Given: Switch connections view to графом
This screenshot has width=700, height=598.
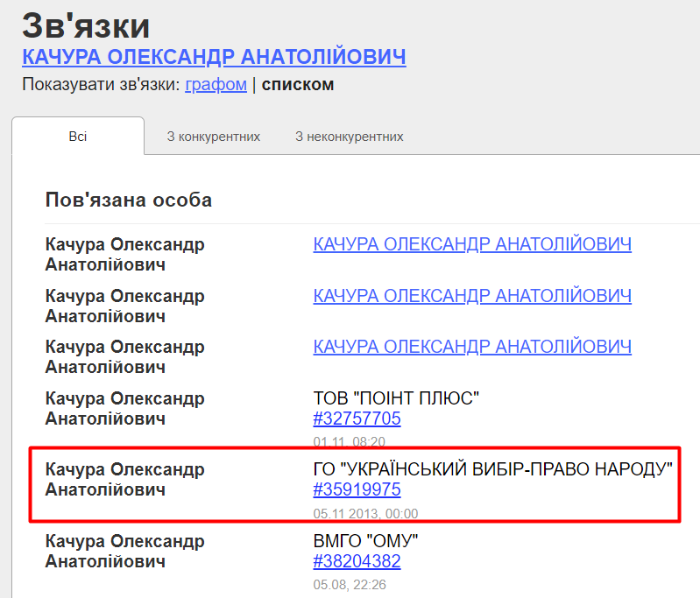Looking at the screenshot, I should coord(216,85).
